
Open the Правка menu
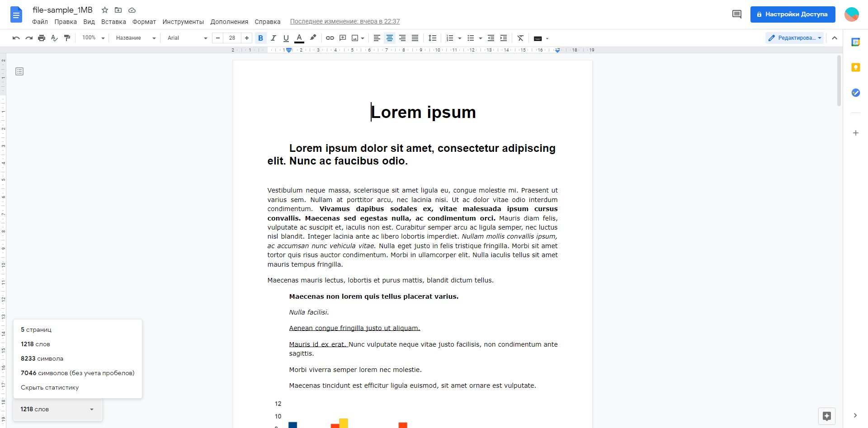66,22
